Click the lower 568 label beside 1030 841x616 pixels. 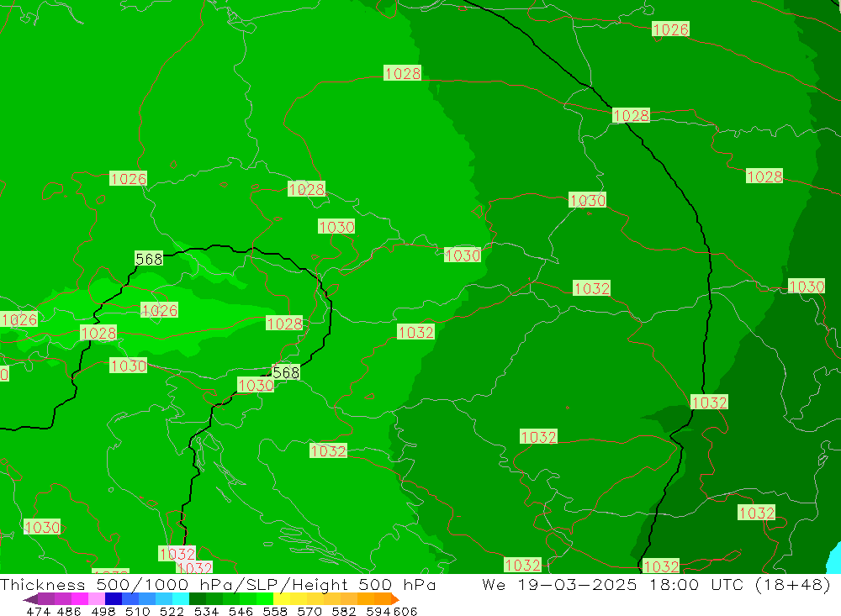[x=286, y=372]
